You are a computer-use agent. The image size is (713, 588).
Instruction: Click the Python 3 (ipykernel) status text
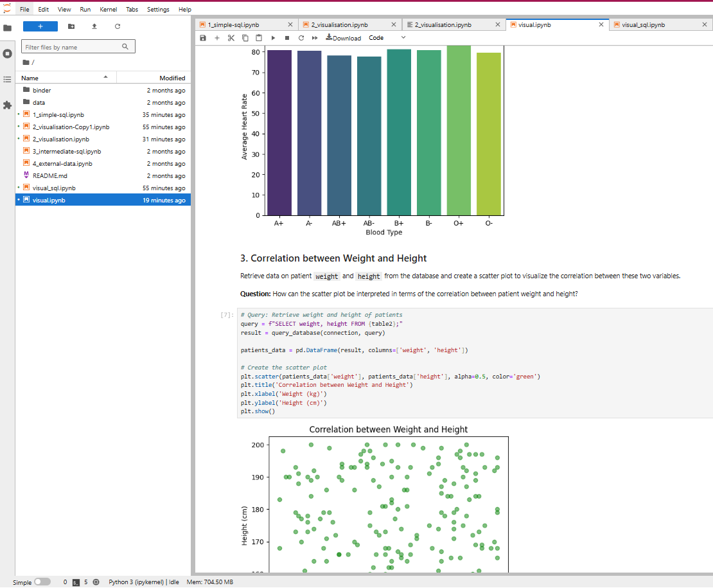[x=144, y=582]
